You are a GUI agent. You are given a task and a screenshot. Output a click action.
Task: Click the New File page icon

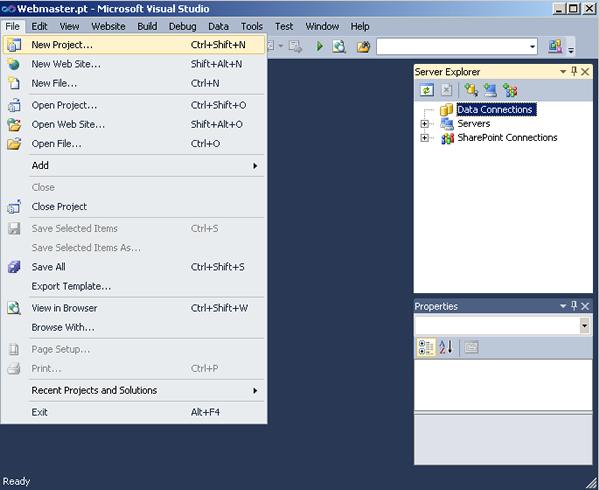coord(14,83)
